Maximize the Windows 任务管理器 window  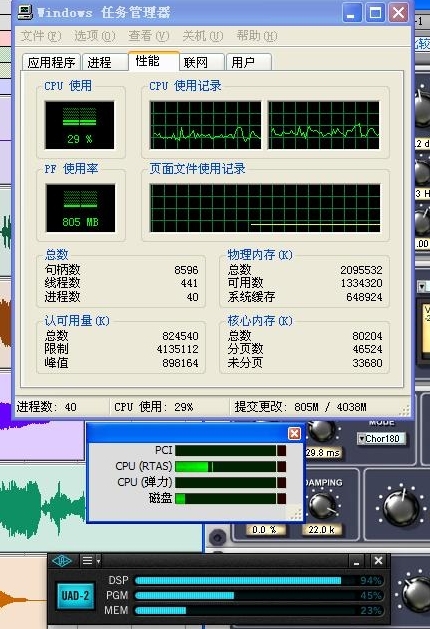[x=375, y=13]
